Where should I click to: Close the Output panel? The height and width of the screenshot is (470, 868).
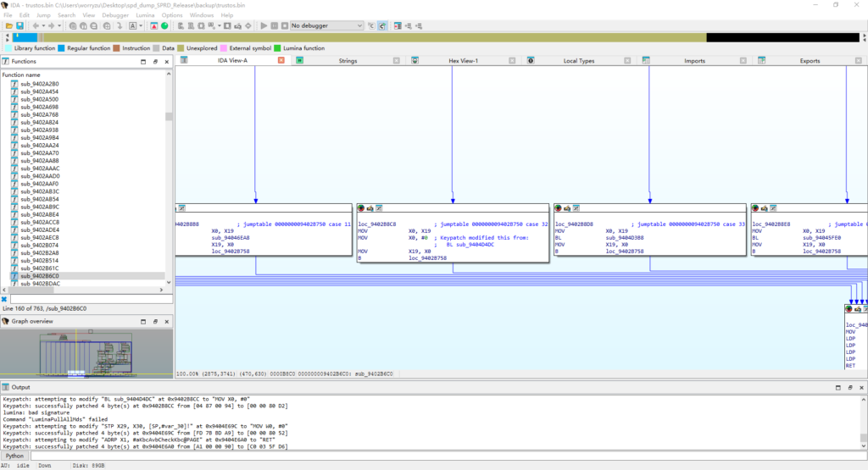click(x=861, y=388)
